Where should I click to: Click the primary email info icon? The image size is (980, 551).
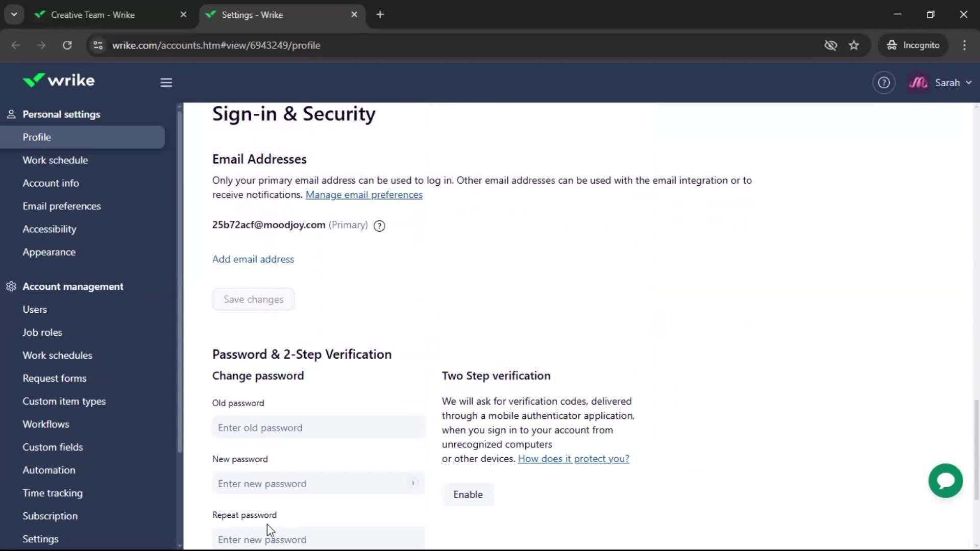[x=379, y=226]
